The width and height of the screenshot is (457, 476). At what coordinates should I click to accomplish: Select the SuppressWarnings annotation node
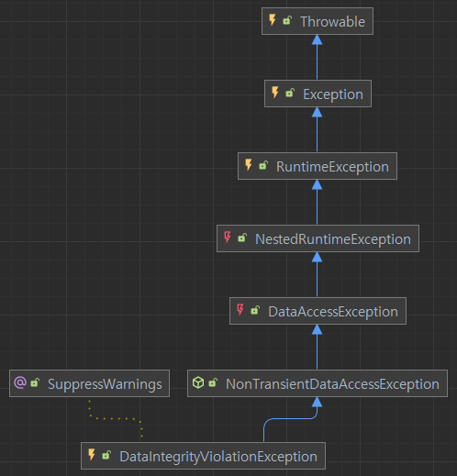tap(89, 383)
